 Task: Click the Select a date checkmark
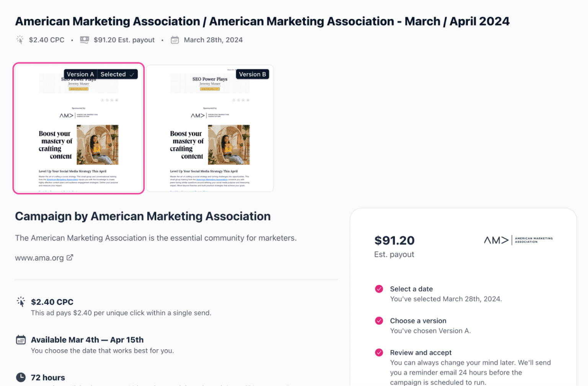[x=379, y=289]
